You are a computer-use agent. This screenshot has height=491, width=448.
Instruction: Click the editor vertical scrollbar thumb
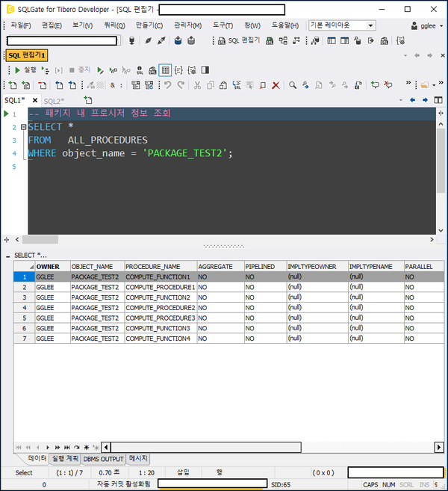(x=441, y=161)
